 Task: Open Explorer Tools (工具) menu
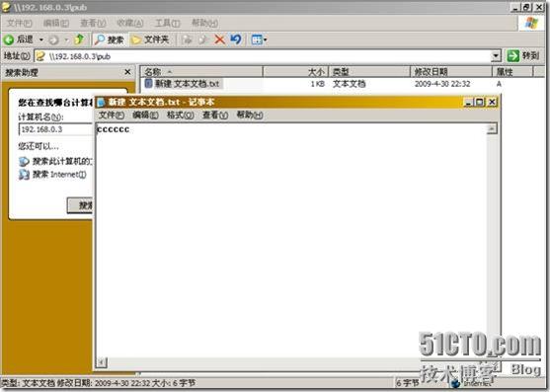167,23
